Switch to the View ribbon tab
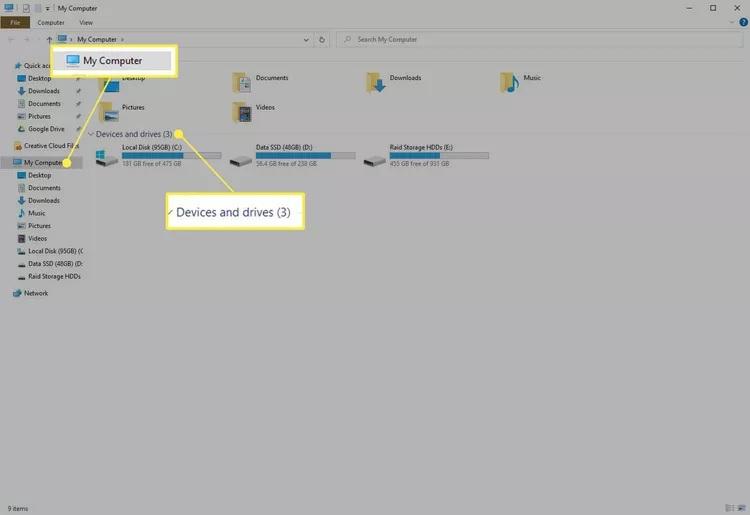The width and height of the screenshot is (750, 515). click(86, 21)
